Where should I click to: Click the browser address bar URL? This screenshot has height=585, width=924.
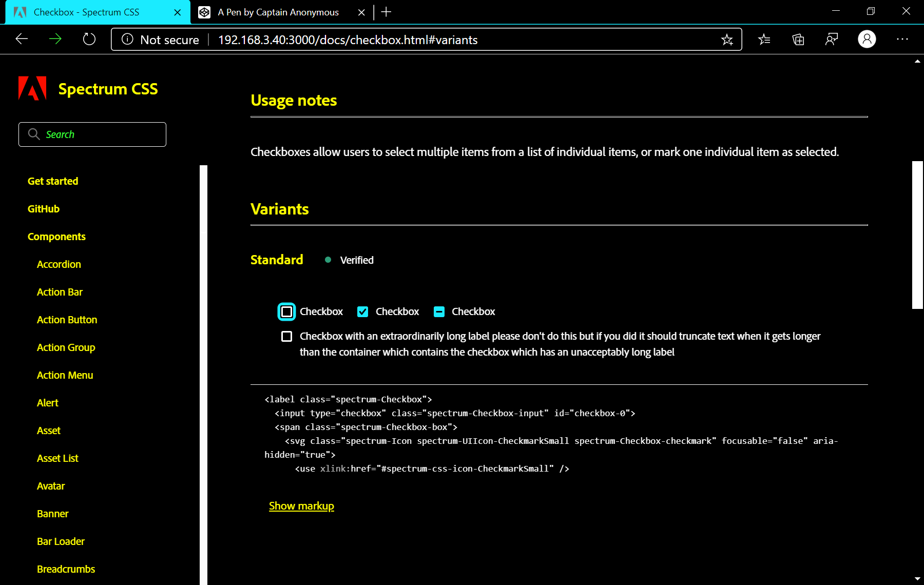[x=348, y=40]
